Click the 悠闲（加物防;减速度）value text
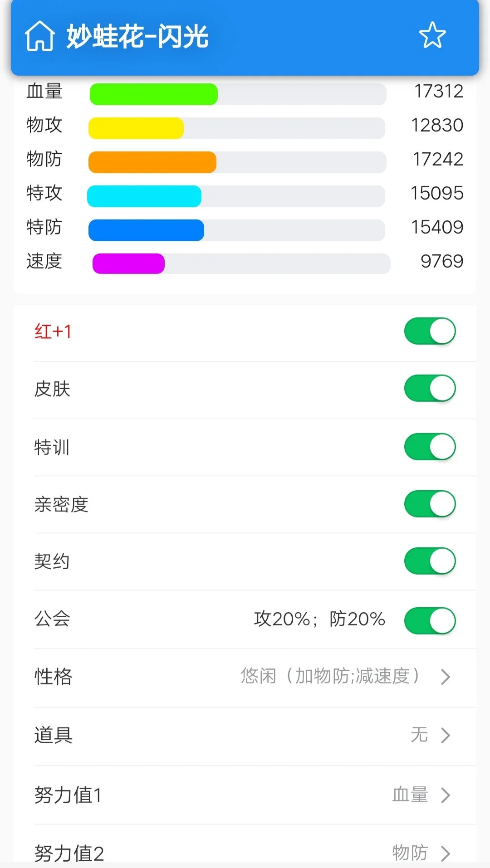The height and width of the screenshot is (868, 490). click(331, 676)
